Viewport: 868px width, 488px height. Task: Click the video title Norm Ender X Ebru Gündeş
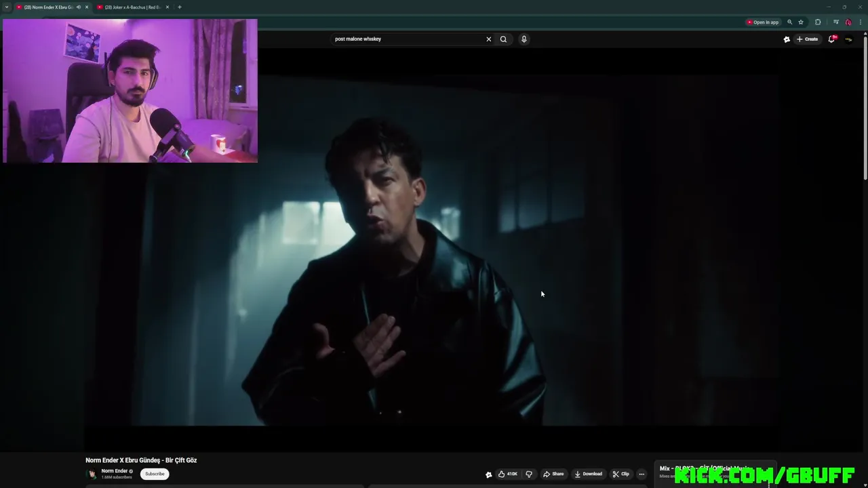[x=141, y=460]
